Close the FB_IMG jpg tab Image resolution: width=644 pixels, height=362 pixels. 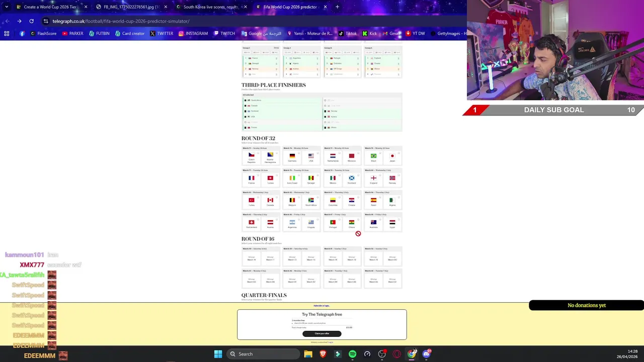(x=166, y=7)
